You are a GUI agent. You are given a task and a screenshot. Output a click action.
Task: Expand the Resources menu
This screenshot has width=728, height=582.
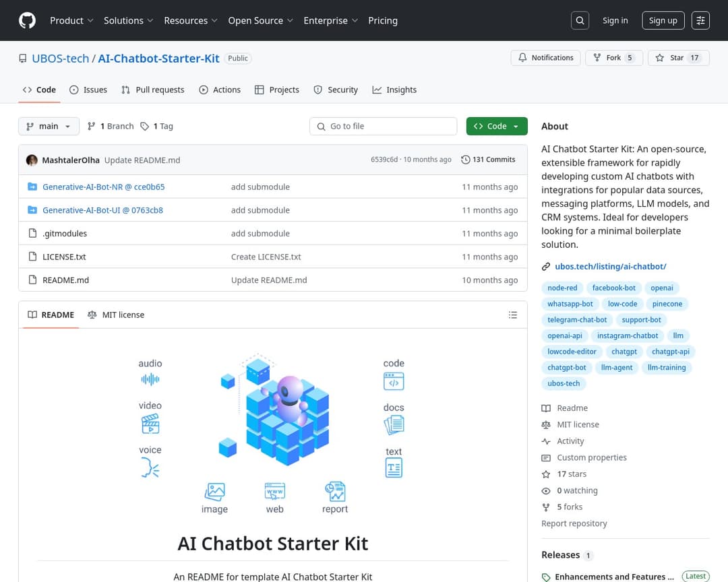click(190, 20)
